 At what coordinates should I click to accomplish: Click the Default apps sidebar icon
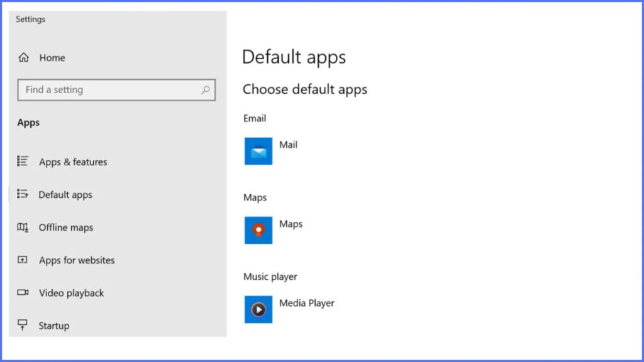tap(23, 194)
